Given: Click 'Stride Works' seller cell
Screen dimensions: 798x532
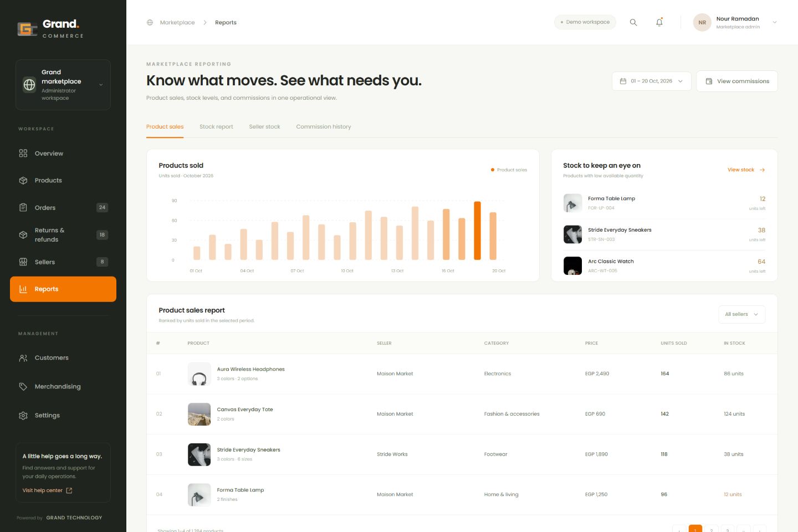Looking at the screenshot, I should coord(392,454).
